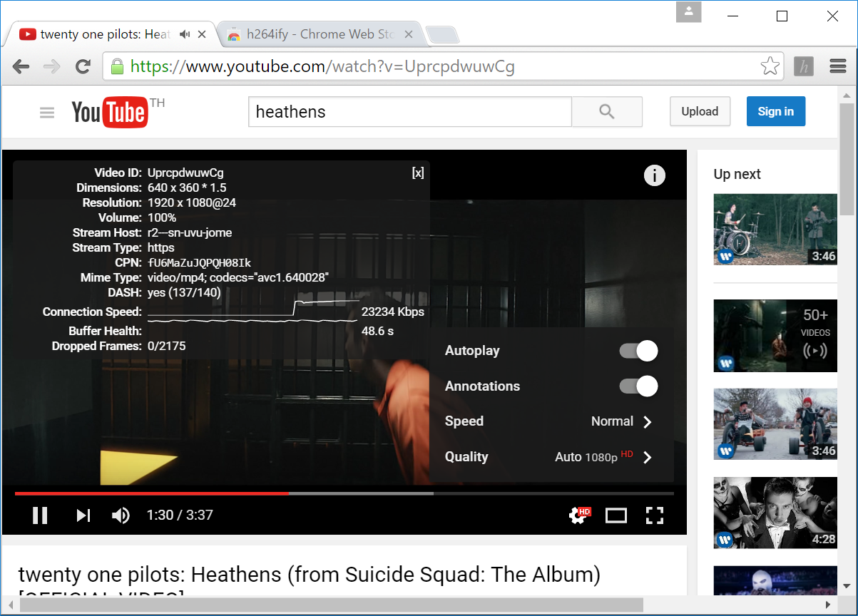Switch to theater mode

616,515
